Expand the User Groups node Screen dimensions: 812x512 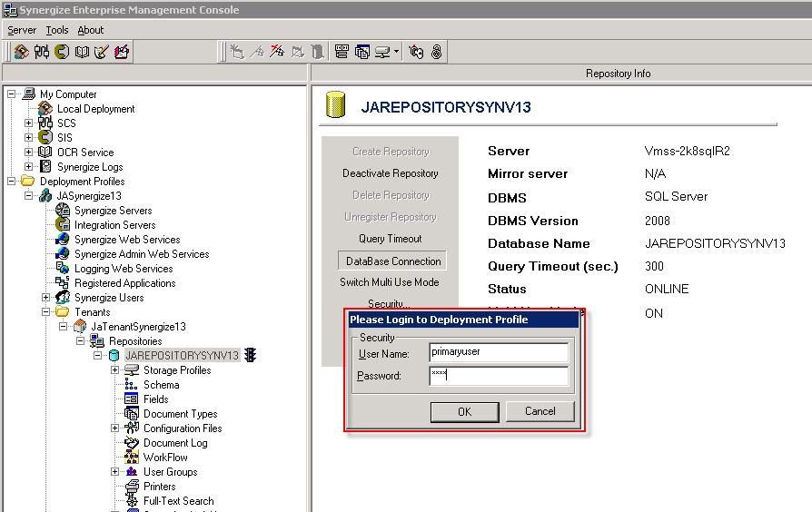tap(115, 472)
